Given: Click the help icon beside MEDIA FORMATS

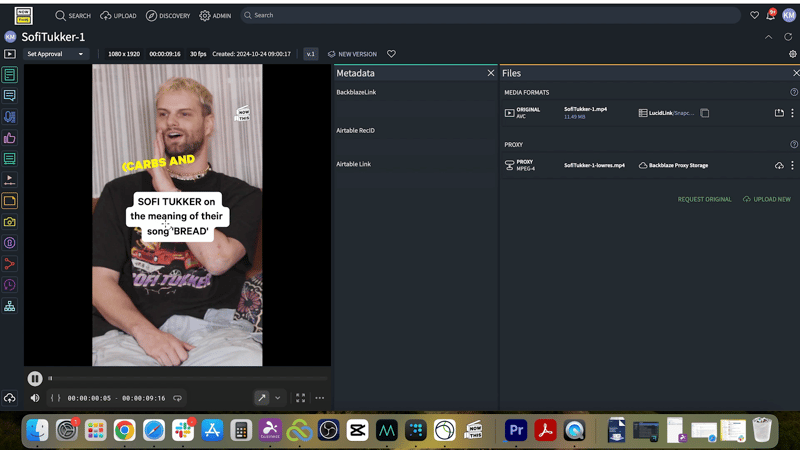Looking at the screenshot, I should (x=794, y=92).
